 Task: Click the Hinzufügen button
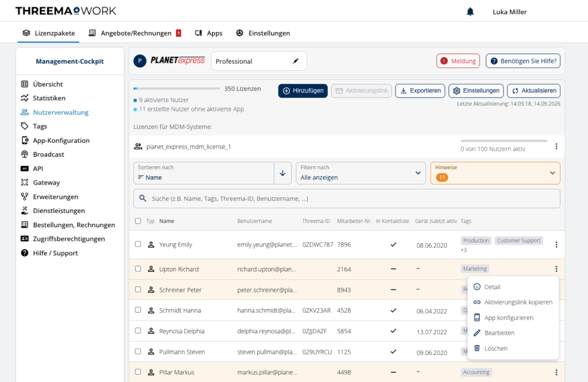[x=303, y=91]
